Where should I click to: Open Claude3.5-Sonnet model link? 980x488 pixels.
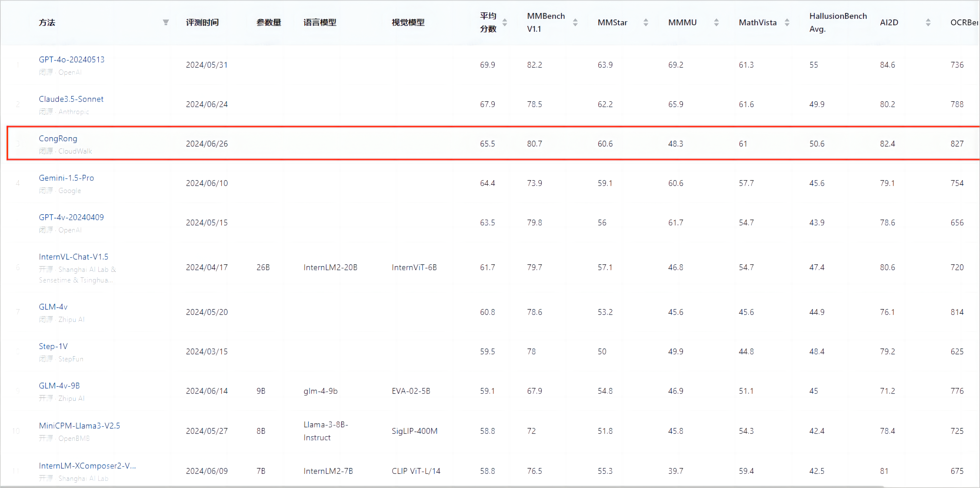click(x=71, y=99)
